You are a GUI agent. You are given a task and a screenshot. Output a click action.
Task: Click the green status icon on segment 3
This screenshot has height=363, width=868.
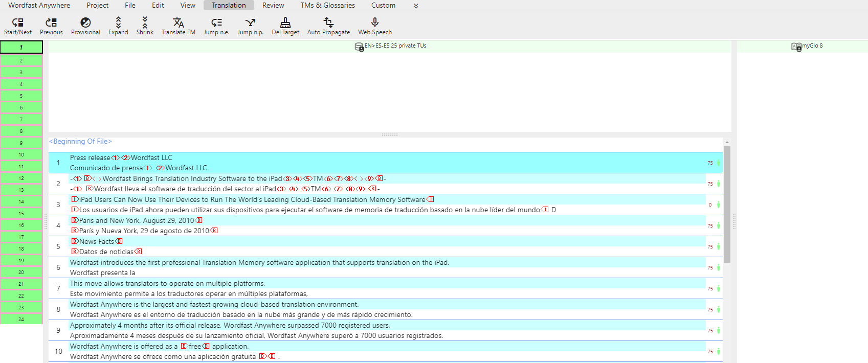[719, 205]
